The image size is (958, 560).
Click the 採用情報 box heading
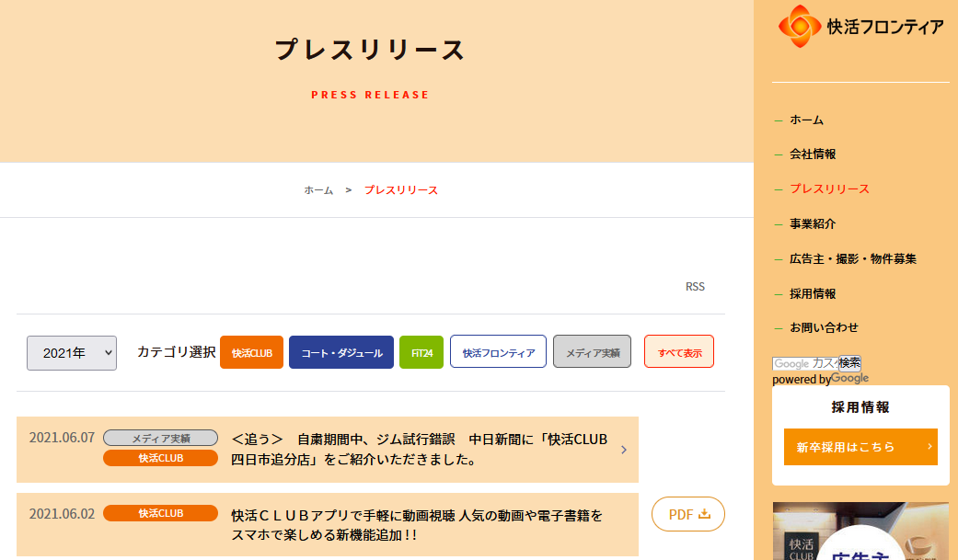pyautogui.click(x=860, y=407)
